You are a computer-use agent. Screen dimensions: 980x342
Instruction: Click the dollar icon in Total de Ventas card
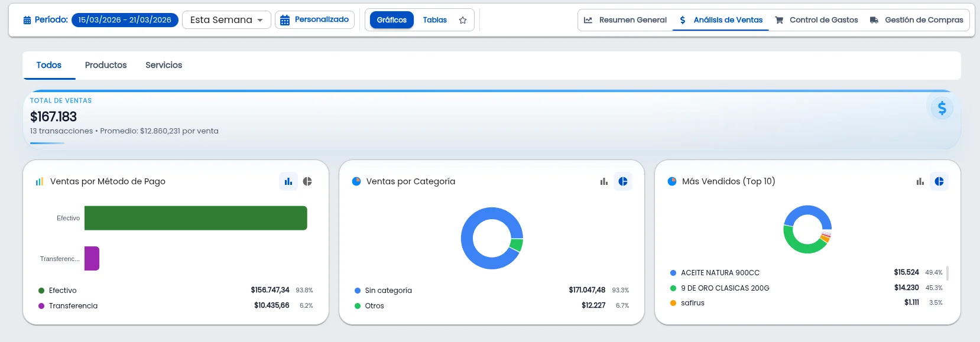942,108
